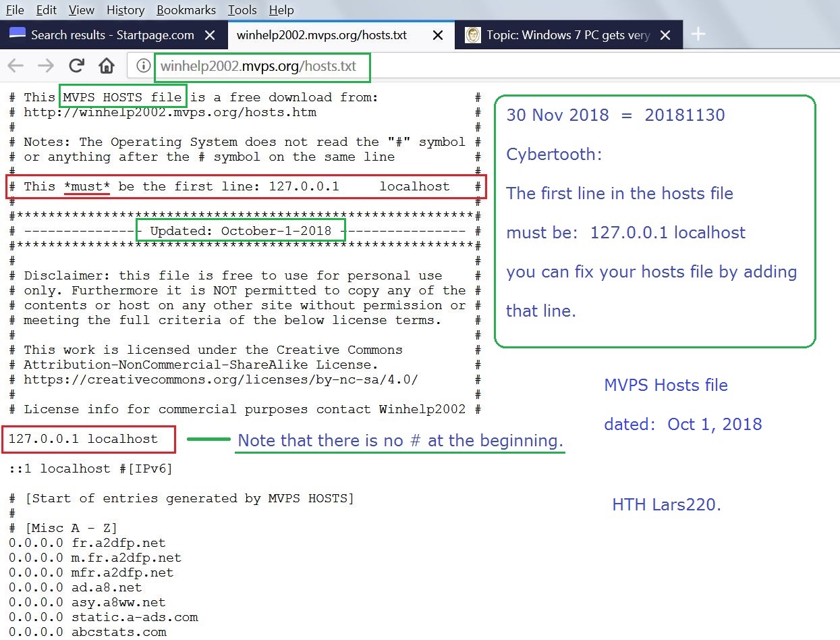This screenshot has height=640, width=840.
Task: Open a new tab with plus button
Action: click(698, 34)
